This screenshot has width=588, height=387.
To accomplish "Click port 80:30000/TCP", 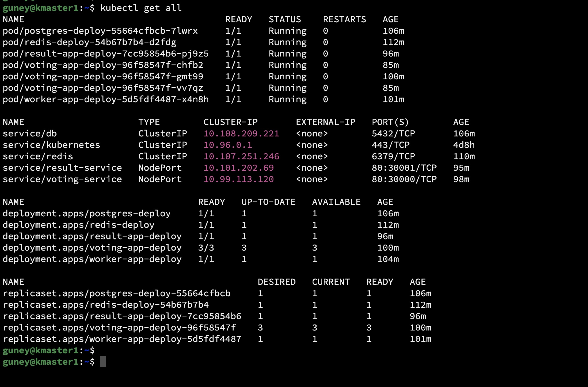I will point(404,179).
